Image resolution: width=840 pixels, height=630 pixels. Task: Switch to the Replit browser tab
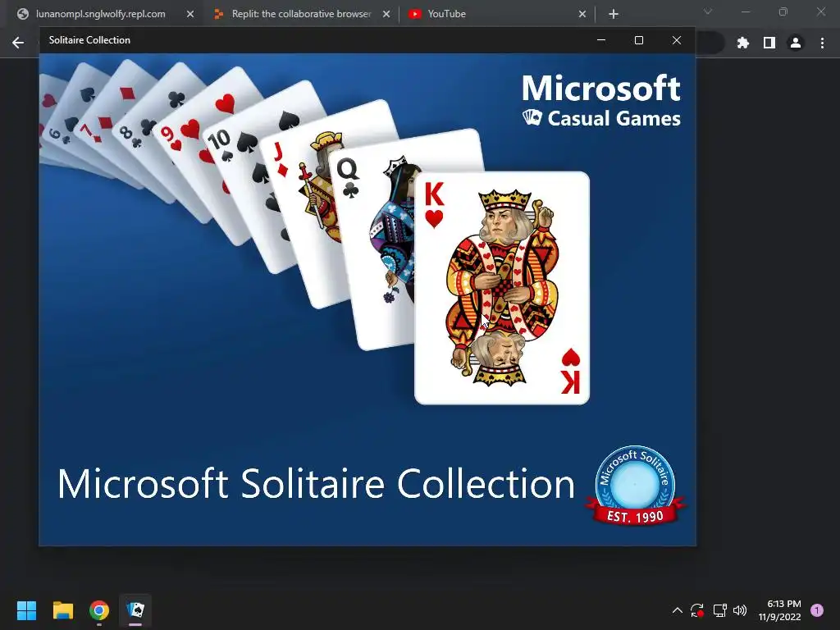coord(301,14)
